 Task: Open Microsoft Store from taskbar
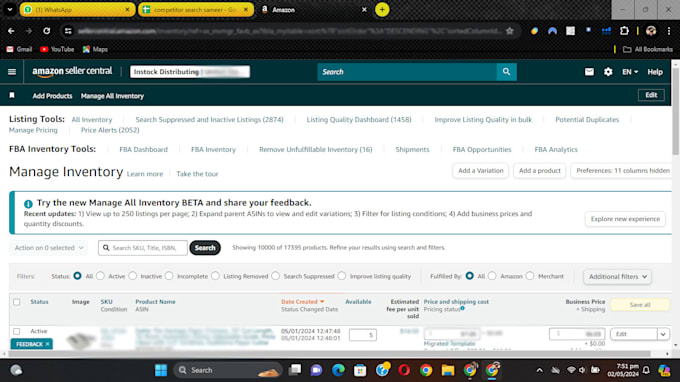[x=360, y=370]
